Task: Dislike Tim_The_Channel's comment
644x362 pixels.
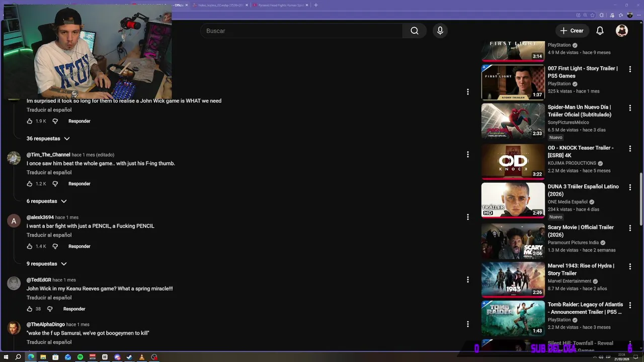Action: (x=55, y=184)
